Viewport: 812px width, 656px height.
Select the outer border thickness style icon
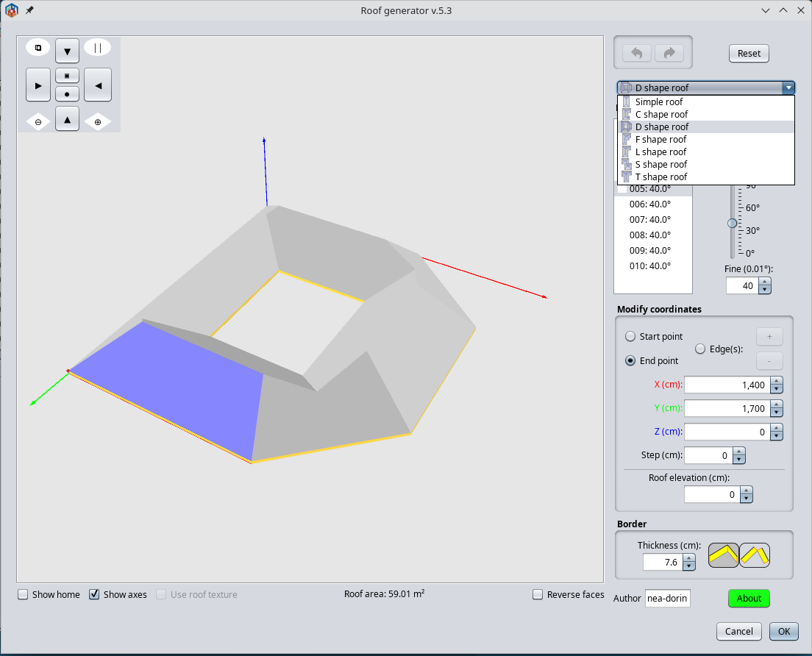pyautogui.click(x=723, y=555)
